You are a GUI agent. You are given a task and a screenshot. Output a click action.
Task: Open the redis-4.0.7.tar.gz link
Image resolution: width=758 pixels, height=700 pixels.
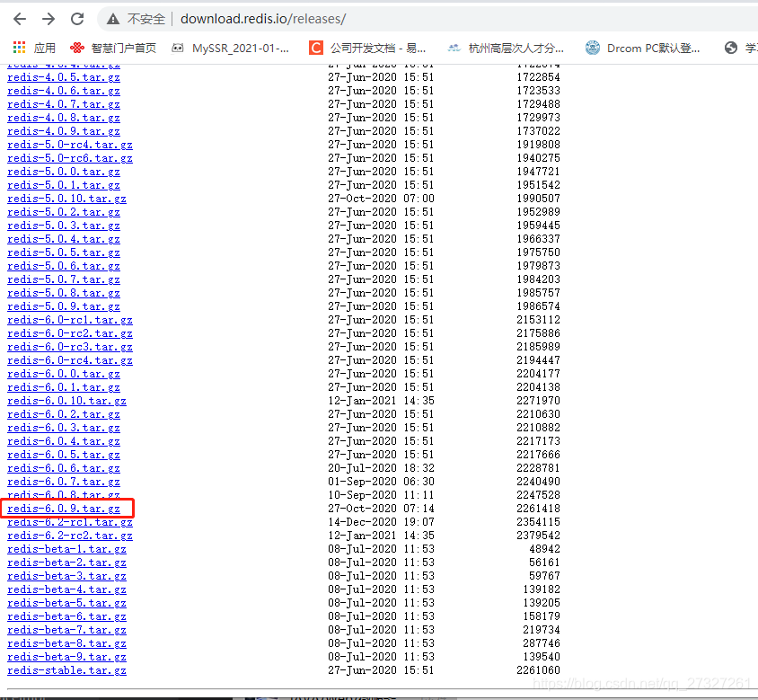pos(64,104)
